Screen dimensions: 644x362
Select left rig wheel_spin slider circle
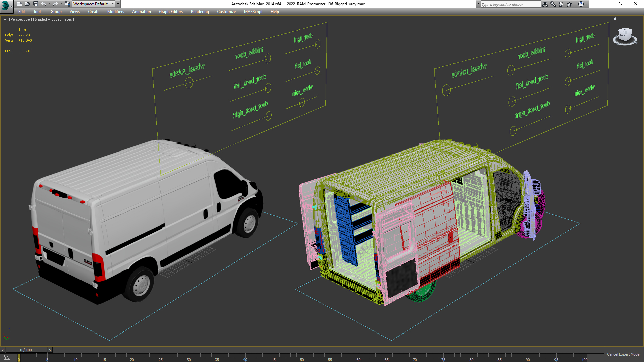[x=302, y=103]
